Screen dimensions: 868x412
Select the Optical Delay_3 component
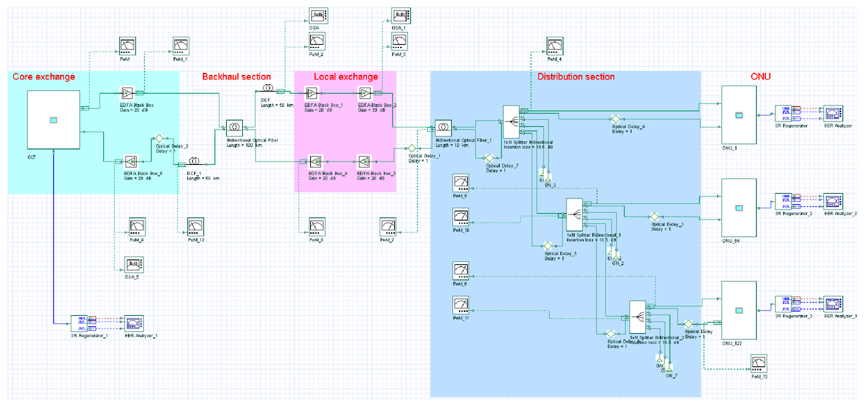655,216
